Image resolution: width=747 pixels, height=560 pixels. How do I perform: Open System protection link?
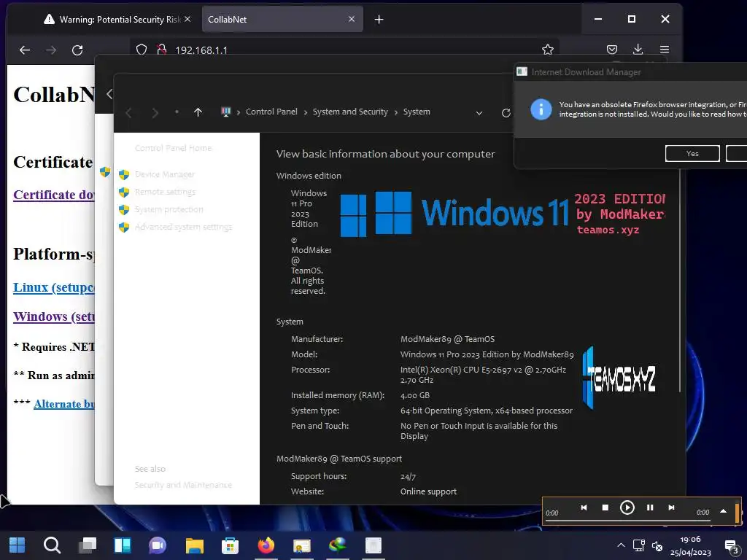(x=169, y=209)
